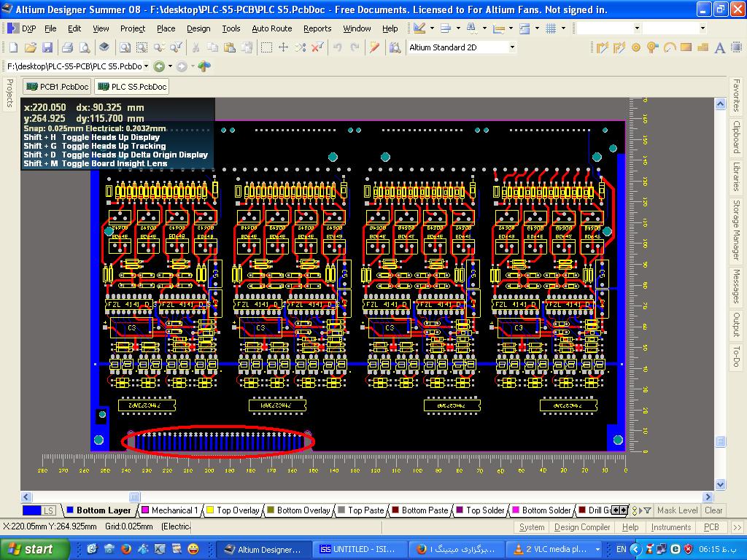The height and width of the screenshot is (560, 747).
Task: Click the Paste clipboard icon
Action: click(230, 47)
